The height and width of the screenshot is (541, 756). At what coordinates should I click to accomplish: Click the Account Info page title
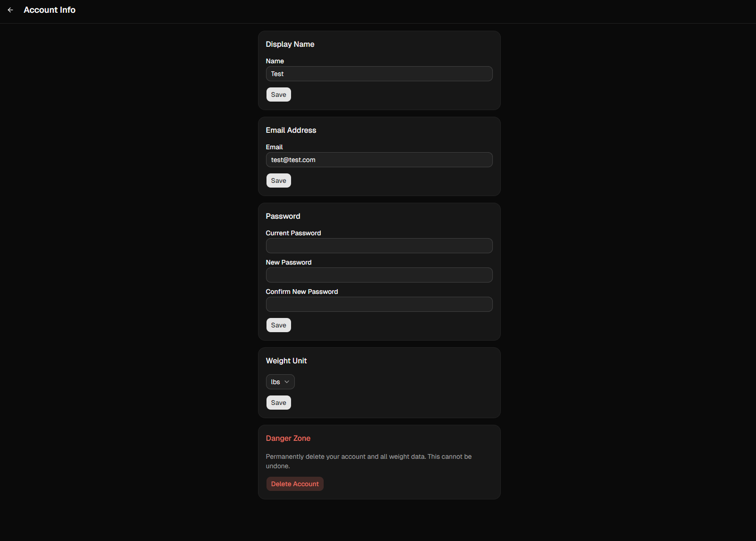tap(50, 10)
